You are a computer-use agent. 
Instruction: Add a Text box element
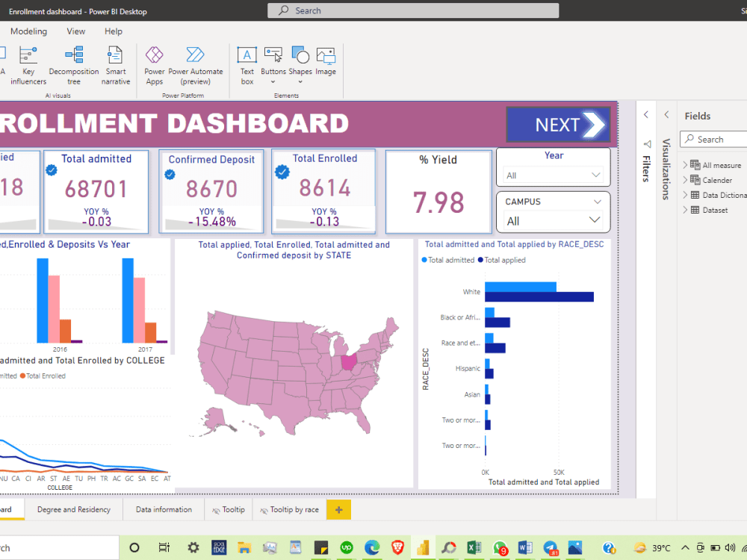coord(247,66)
